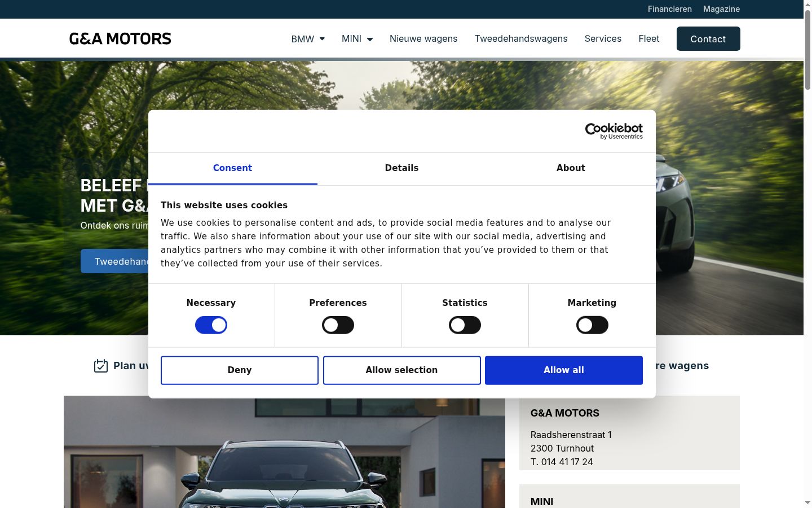The width and height of the screenshot is (812, 508).
Task: Switch to the Details tab
Action: 401,168
